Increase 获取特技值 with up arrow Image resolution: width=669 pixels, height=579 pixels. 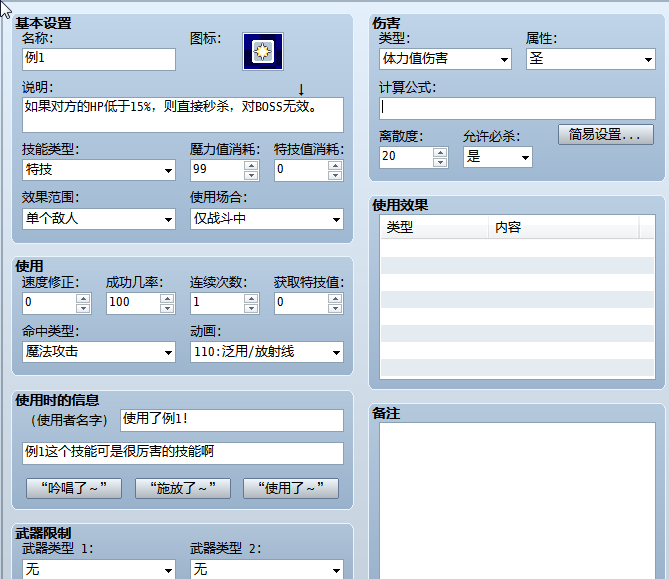coord(335,298)
